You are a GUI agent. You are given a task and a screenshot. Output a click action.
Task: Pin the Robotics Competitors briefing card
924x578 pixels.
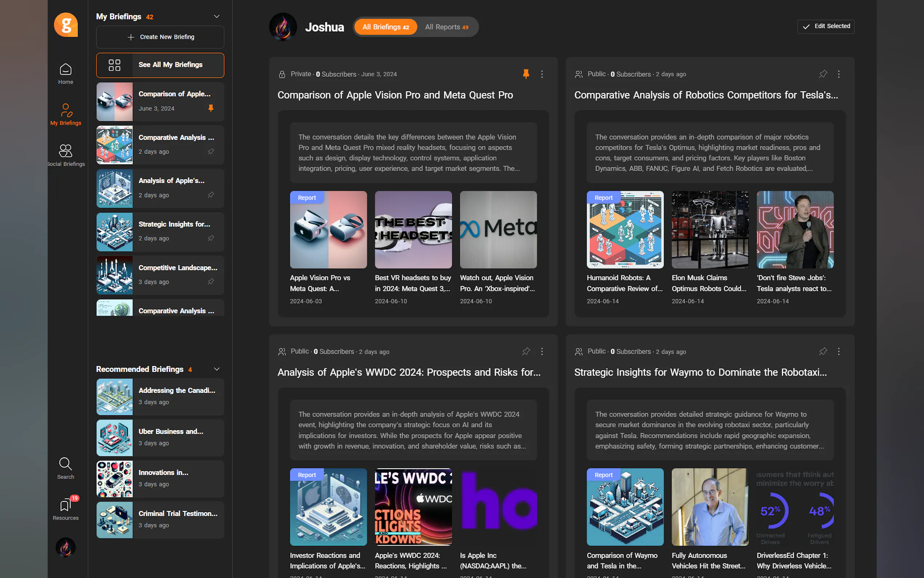(x=823, y=74)
